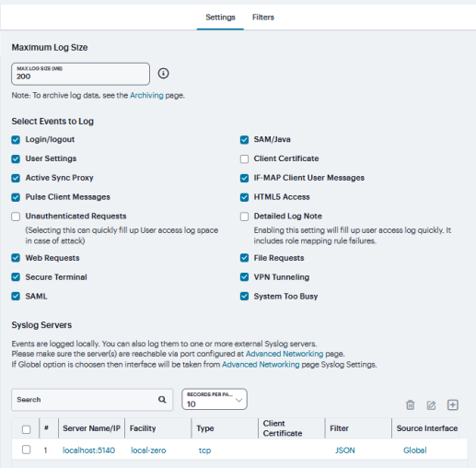This screenshot has width=476, height=468.
Task: Toggle the select-all checkbox in table header
Action: [x=27, y=429]
